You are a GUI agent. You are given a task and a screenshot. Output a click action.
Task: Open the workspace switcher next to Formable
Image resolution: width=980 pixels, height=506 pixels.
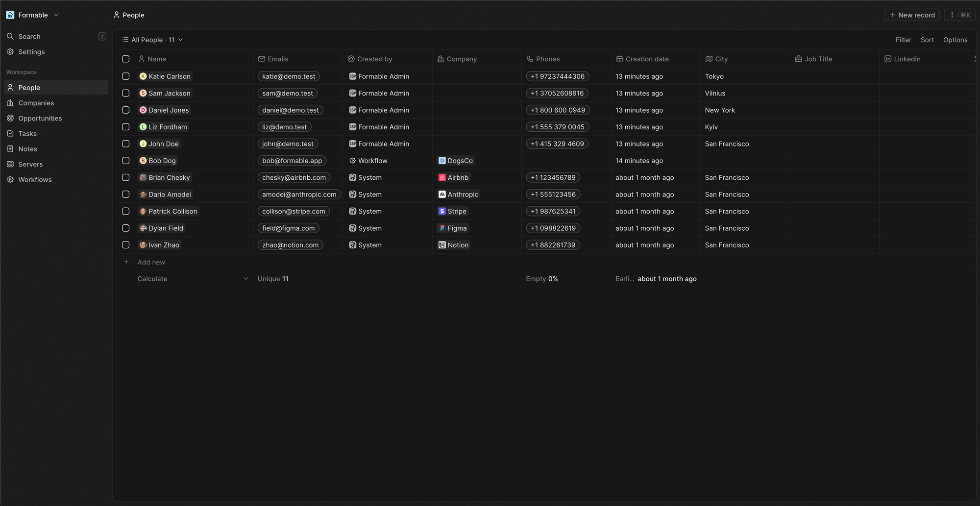[x=56, y=15]
